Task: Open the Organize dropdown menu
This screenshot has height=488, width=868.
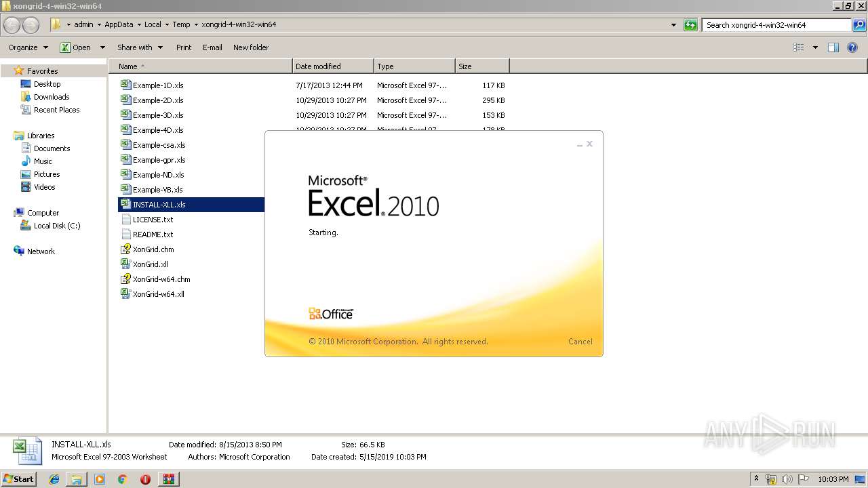Action: [28, 47]
